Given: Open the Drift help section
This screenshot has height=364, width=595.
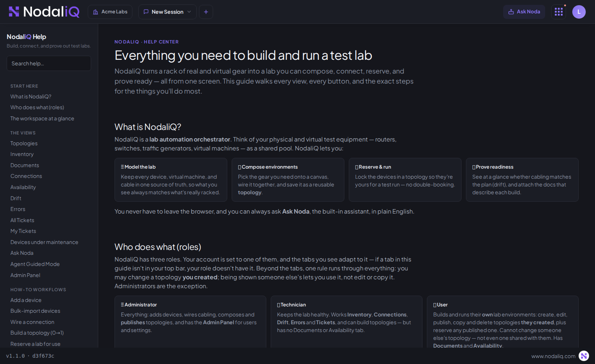Looking at the screenshot, I should click(x=16, y=198).
